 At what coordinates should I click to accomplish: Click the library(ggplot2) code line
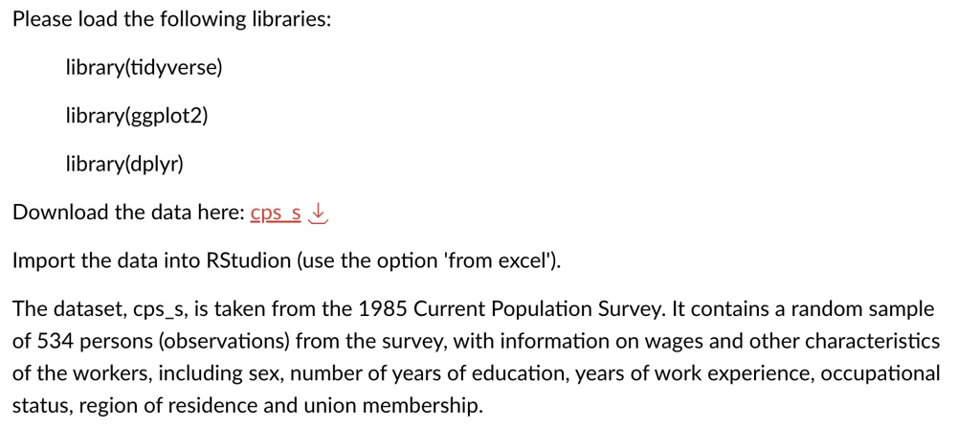coord(136,117)
